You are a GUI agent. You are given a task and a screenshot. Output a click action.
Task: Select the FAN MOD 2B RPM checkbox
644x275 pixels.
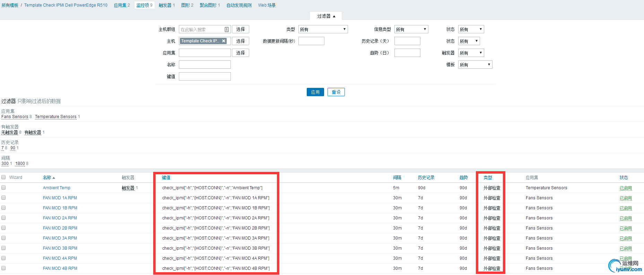click(x=3, y=228)
